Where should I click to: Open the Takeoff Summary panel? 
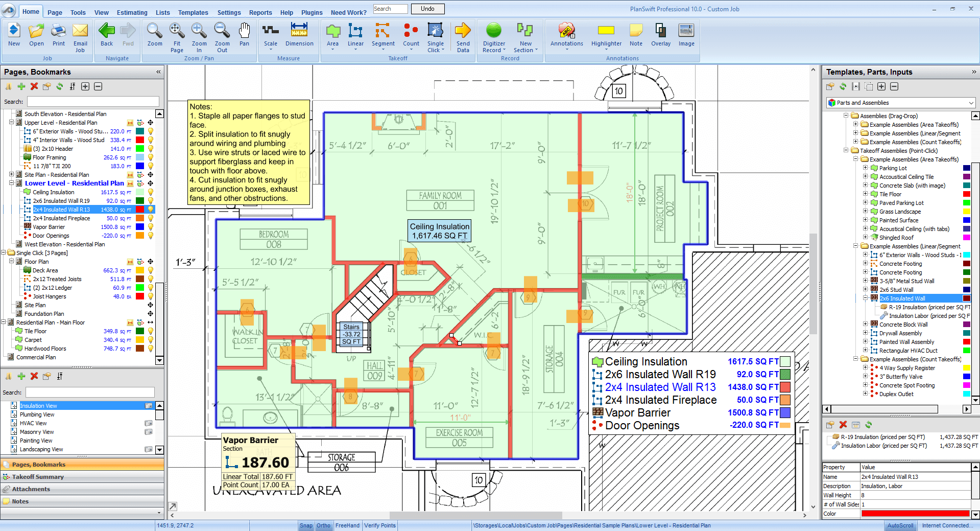(x=38, y=477)
